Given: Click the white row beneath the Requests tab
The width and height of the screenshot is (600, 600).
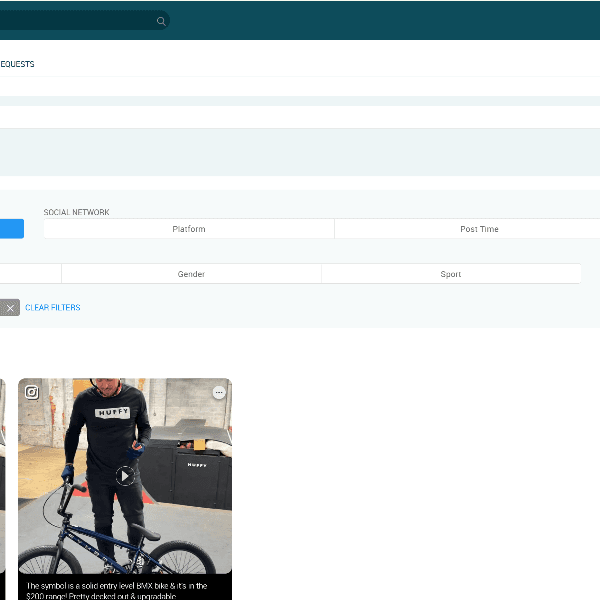Looking at the screenshot, I should [x=300, y=117].
